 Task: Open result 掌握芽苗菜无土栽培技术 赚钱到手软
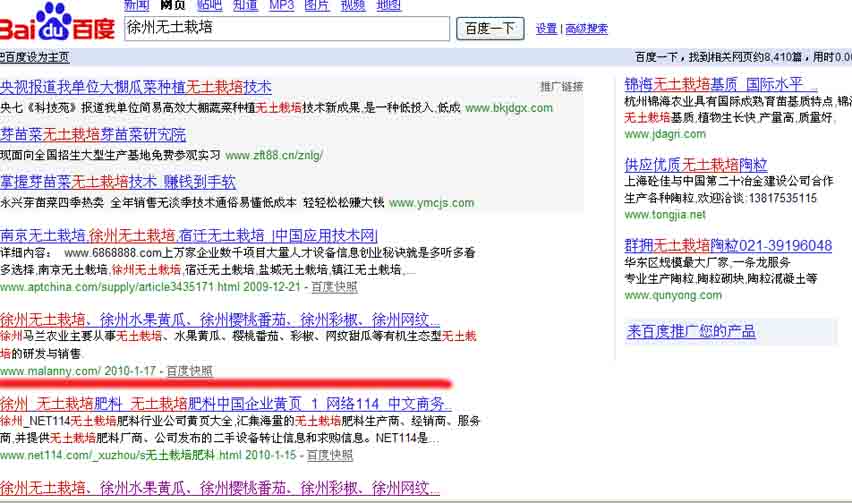[x=118, y=182]
